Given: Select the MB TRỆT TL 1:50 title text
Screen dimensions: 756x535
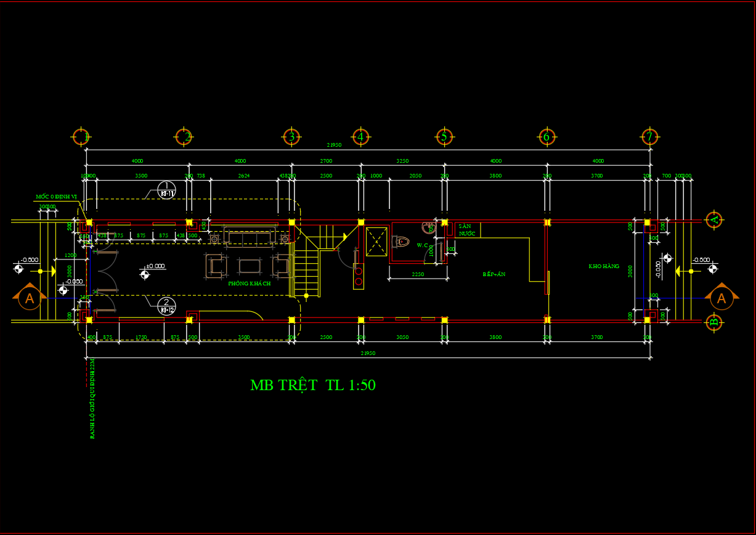Looking at the screenshot, I should click(312, 386).
